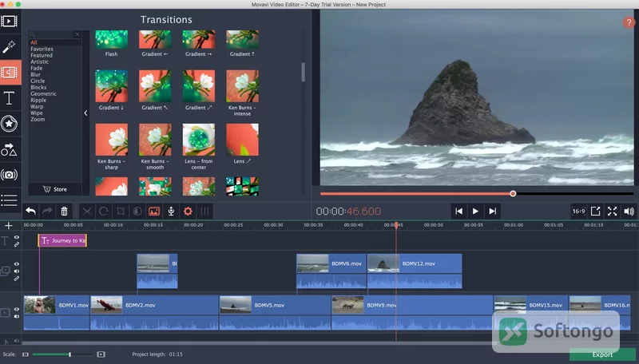Detach the preview window icon
This screenshot has height=364, width=639.
(595, 211)
